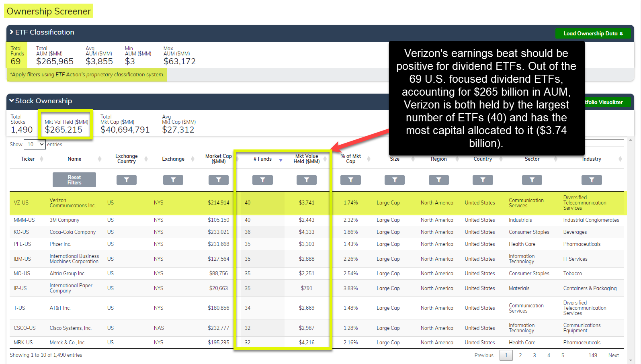Click the table search input field
This screenshot has height=364, width=641.
tap(604, 143)
